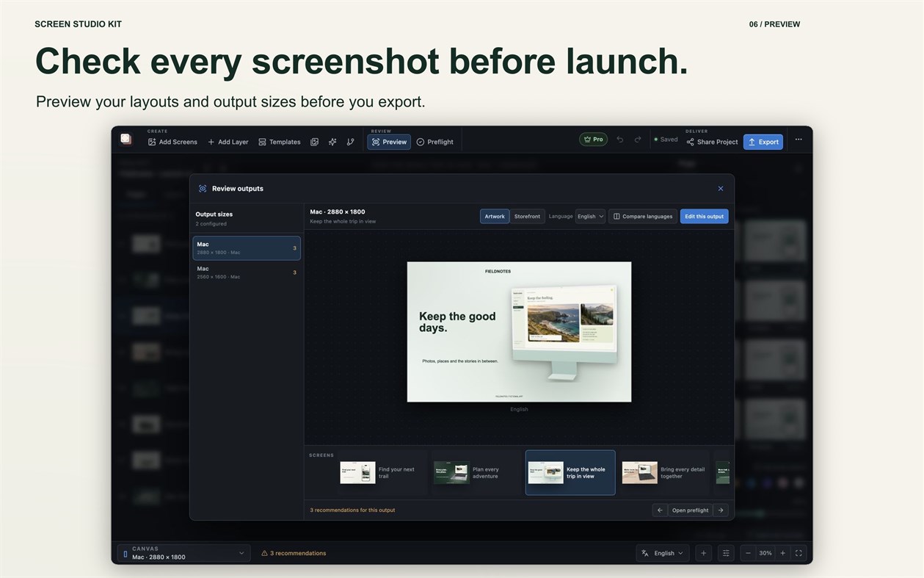
Task: Switch to Storefront view
Action: (x=527, y=216)
